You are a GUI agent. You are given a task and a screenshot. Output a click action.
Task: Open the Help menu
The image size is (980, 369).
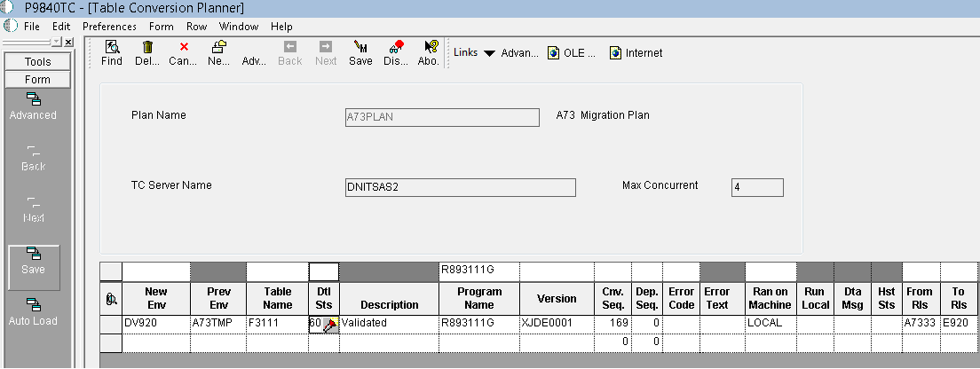(x=282, y=27)
